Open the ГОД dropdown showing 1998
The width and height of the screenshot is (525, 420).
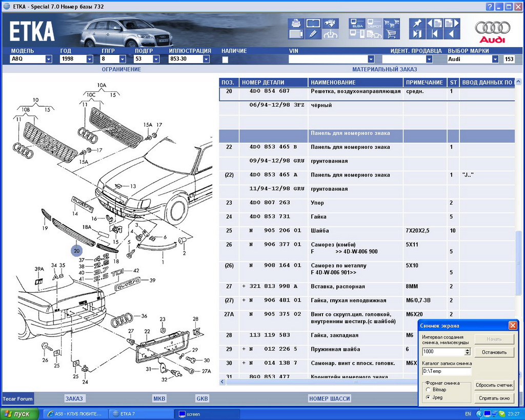[x=91, y=59]
